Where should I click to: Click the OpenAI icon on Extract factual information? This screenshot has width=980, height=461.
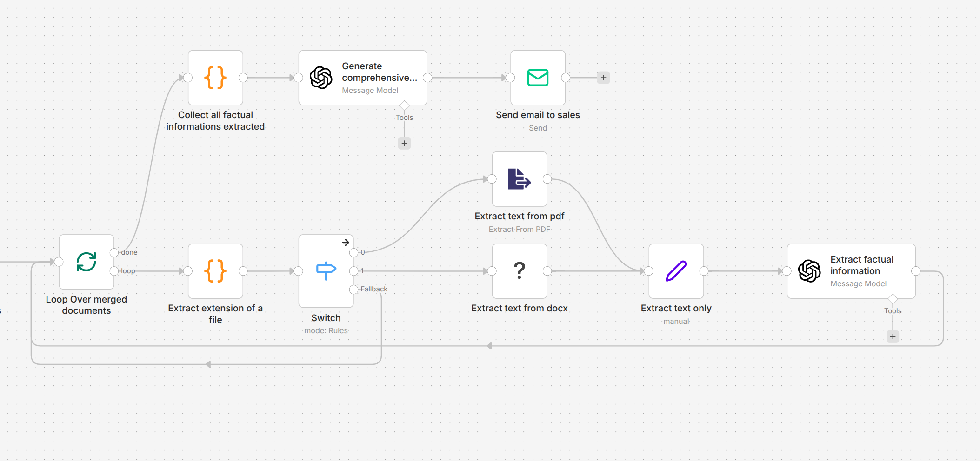pos(809,271)
